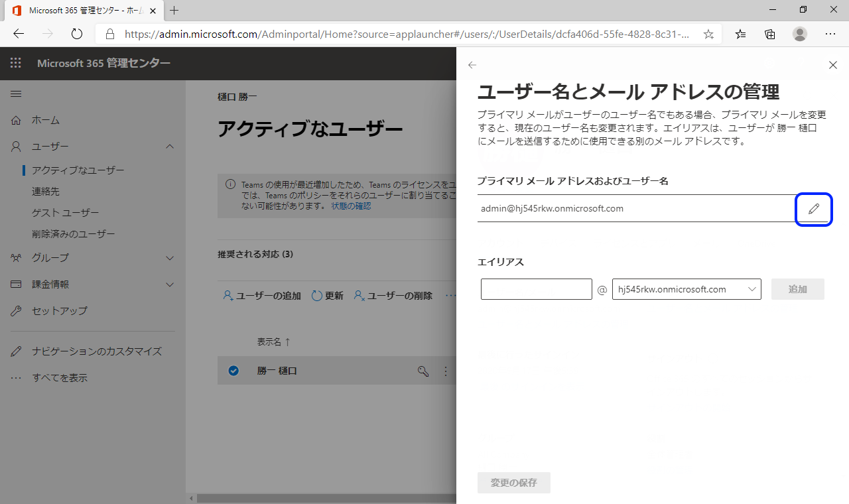Open the browser favorites list icon
The width and height of the screenshot is (849, 504).
coord(741,34)
